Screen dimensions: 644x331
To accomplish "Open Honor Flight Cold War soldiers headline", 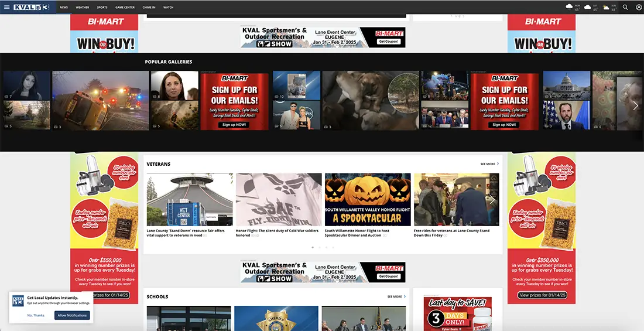I will click(x=278, y=233).
